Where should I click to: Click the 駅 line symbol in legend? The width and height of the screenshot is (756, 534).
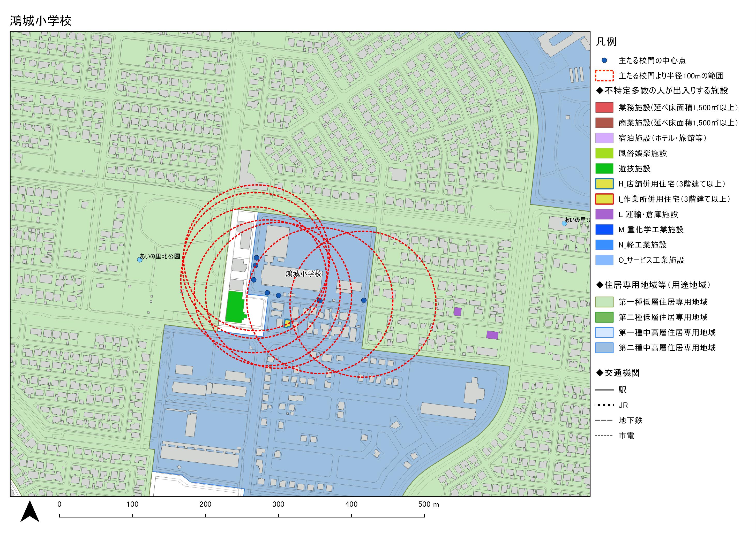(604, 390)
